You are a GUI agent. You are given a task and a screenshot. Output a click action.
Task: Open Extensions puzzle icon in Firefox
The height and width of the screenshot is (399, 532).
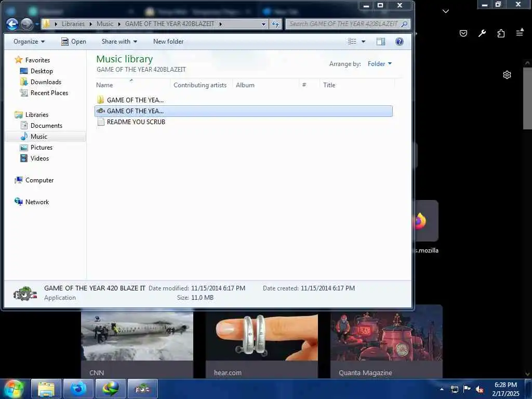click(501, 33)
